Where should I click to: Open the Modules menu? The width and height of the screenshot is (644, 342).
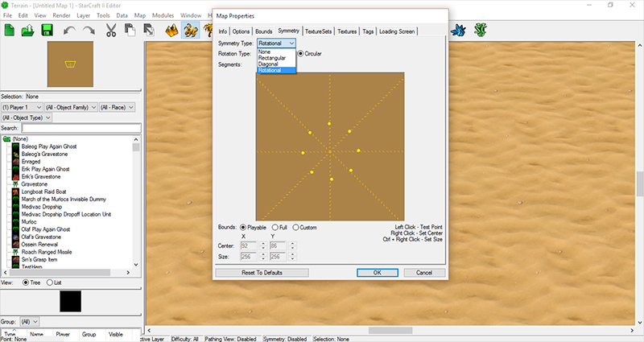tap(163, 15)
